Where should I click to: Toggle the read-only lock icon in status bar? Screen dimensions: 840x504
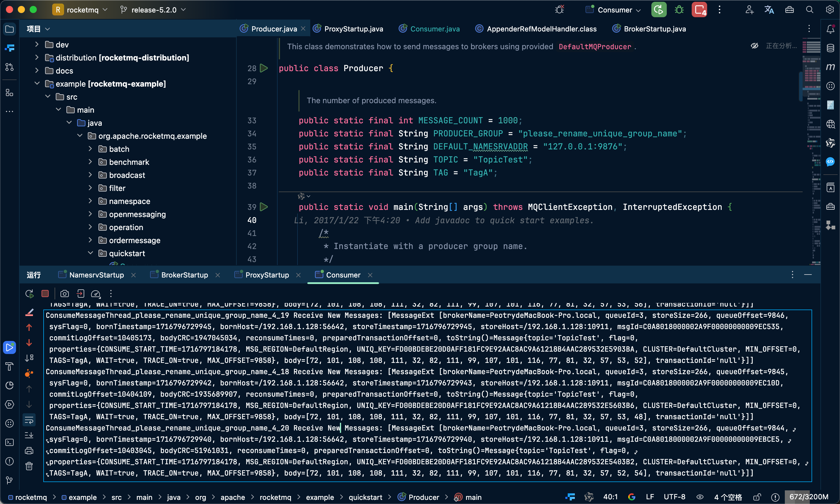tap(757, 497)
